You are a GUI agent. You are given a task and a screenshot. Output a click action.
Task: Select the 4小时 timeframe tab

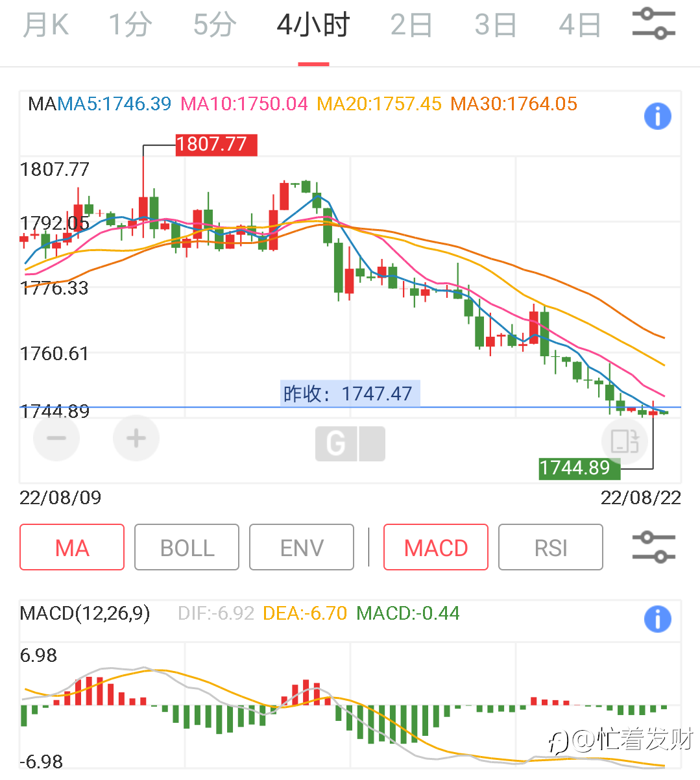pos(313,25)
